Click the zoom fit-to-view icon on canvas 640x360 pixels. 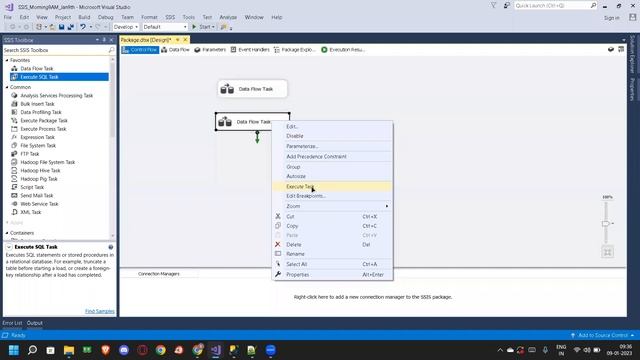point(607,252)
